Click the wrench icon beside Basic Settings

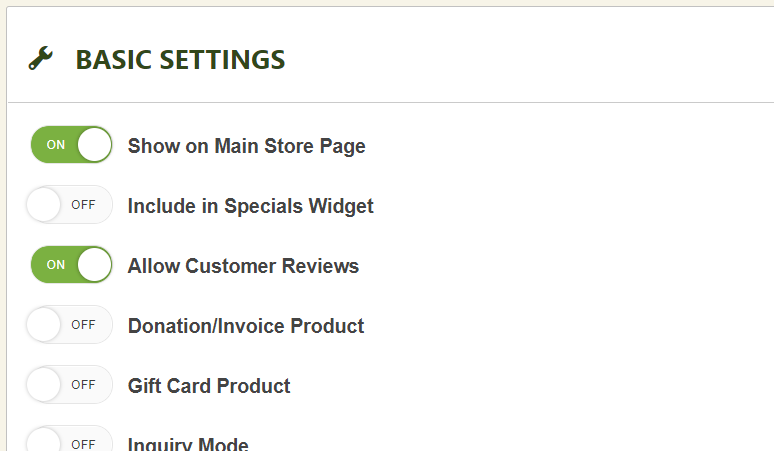40,59
